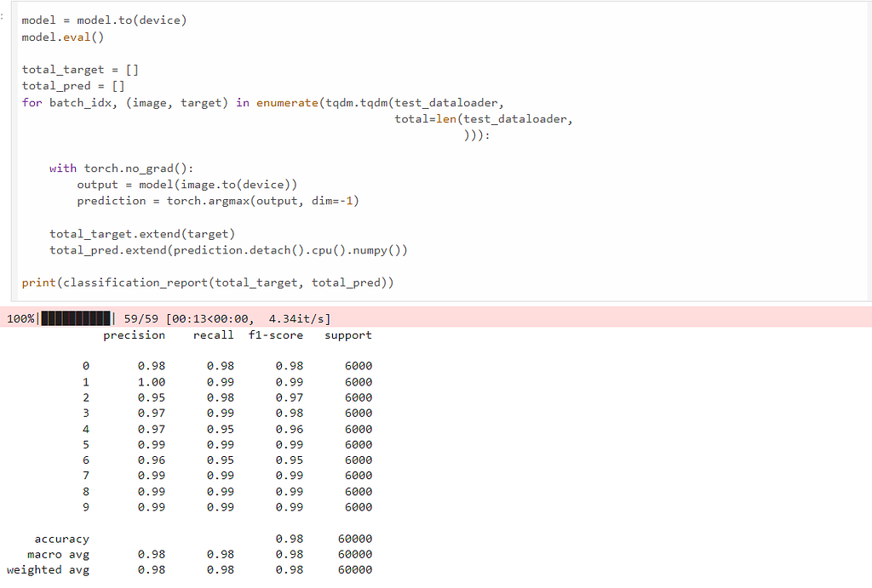Image resolution: width=872 pixels, height=588 pixels.
Task: Click the 'macro avg' row label
Action: tap(59, 555)
